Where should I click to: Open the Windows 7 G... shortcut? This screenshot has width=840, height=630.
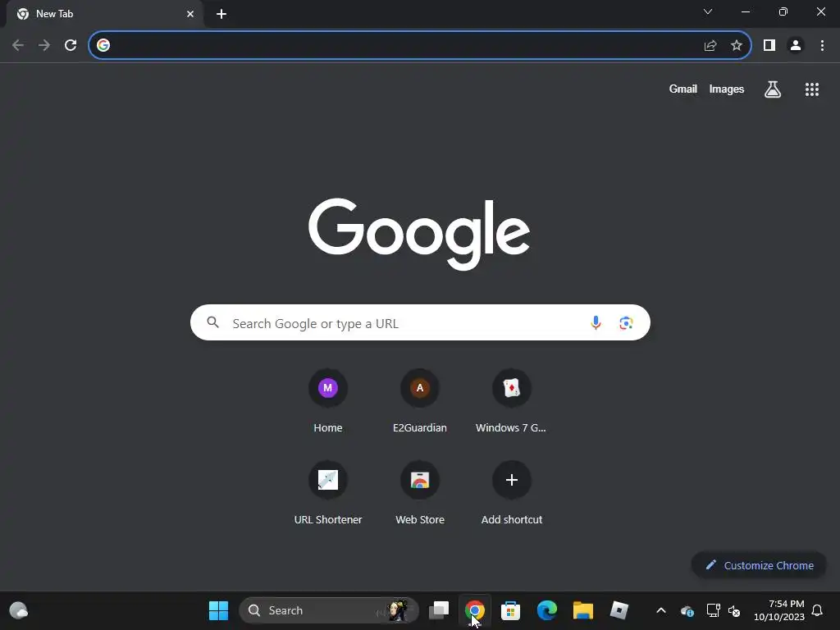point(512,399)
